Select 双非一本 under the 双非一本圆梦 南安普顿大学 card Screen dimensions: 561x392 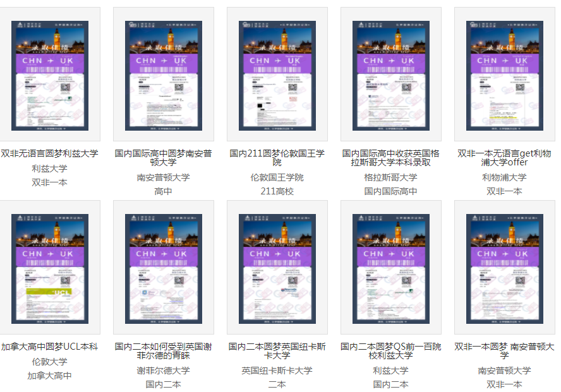tap(505, 385)
